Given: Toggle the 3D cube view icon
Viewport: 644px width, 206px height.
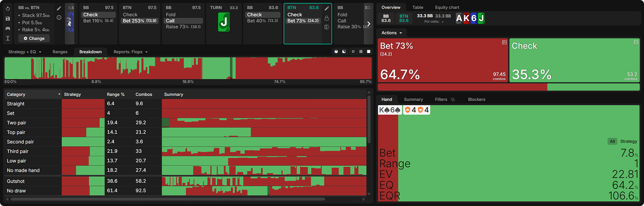Looking at the screenshot, I should pos(336,52).
